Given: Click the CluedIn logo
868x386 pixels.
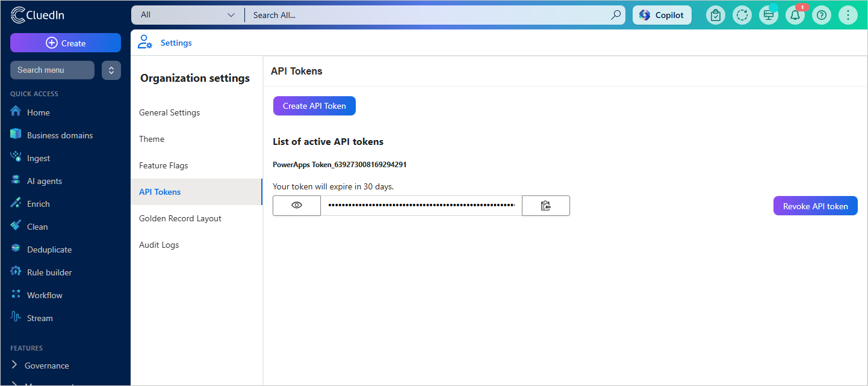Looking at the screenshot, I should coord(38,15).
